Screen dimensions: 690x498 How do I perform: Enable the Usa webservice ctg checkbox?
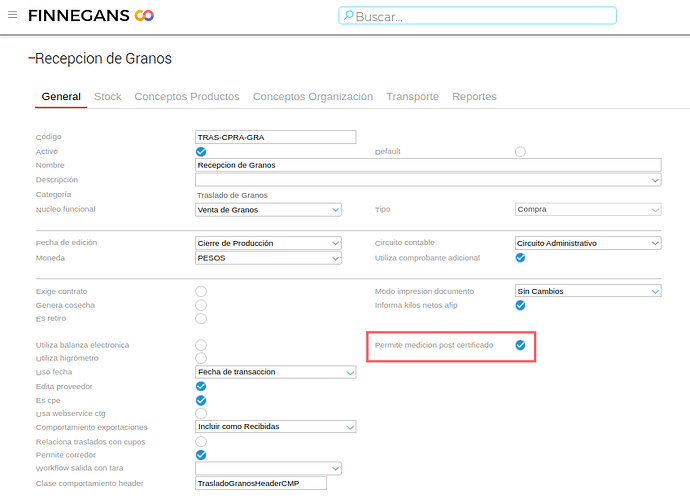(x=201, y=414)
